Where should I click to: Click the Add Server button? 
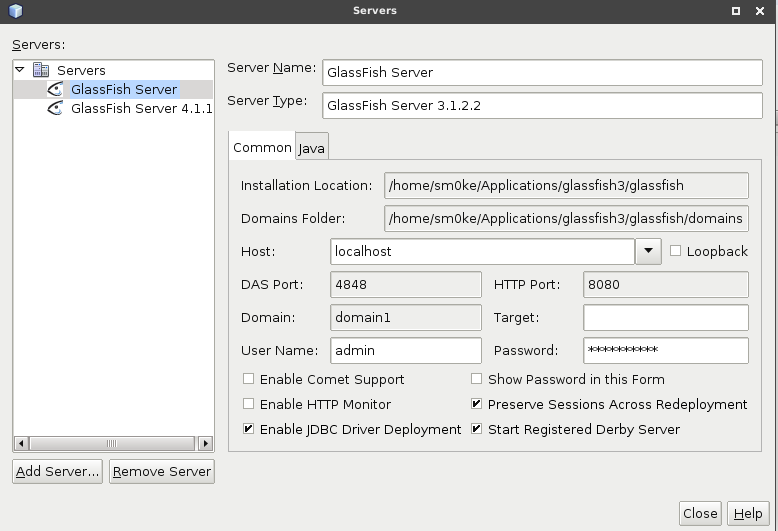click(x=58, y=471)
